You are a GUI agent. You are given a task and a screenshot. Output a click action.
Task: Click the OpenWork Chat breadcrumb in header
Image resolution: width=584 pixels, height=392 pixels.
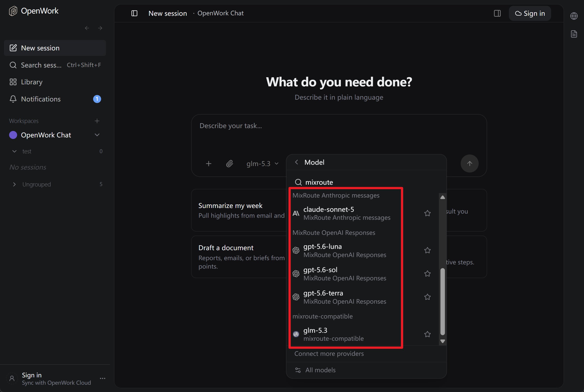click(220, 13)
